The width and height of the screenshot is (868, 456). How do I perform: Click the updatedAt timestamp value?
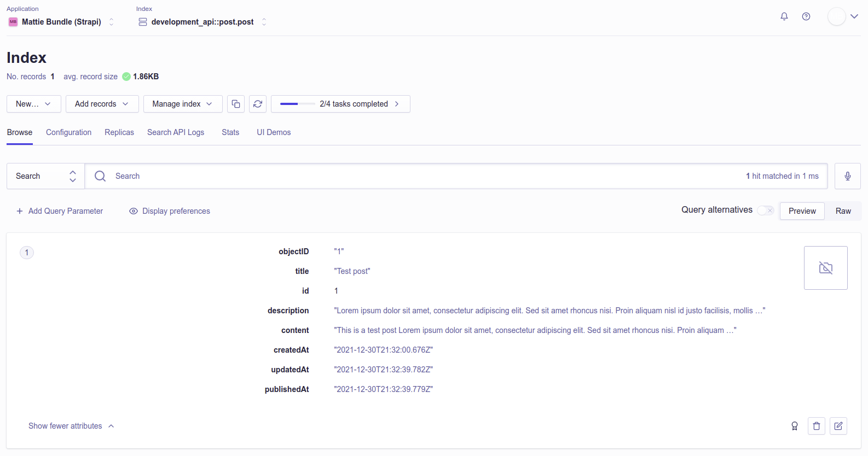[384, 370]
